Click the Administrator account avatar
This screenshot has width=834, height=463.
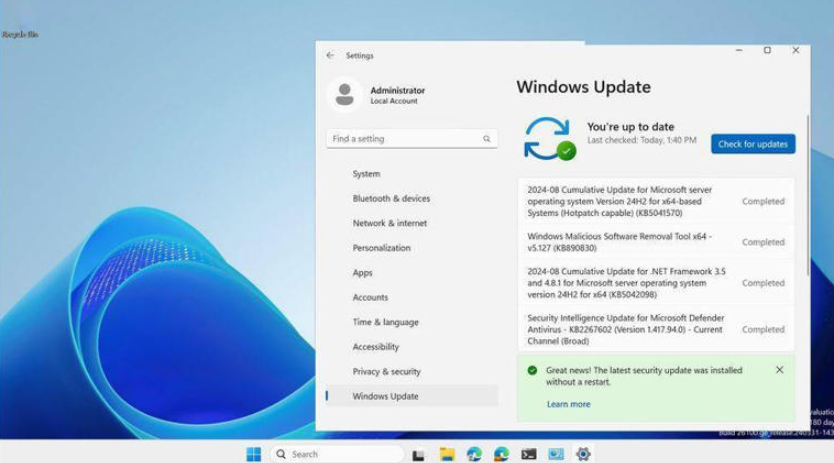[x=345, y=95]
